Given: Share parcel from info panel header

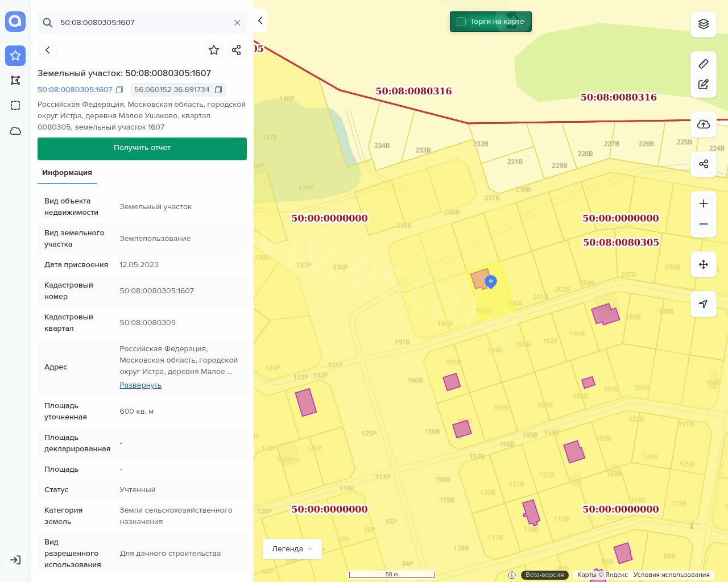Looking at the screenshot, I should (x=237, y=50).
